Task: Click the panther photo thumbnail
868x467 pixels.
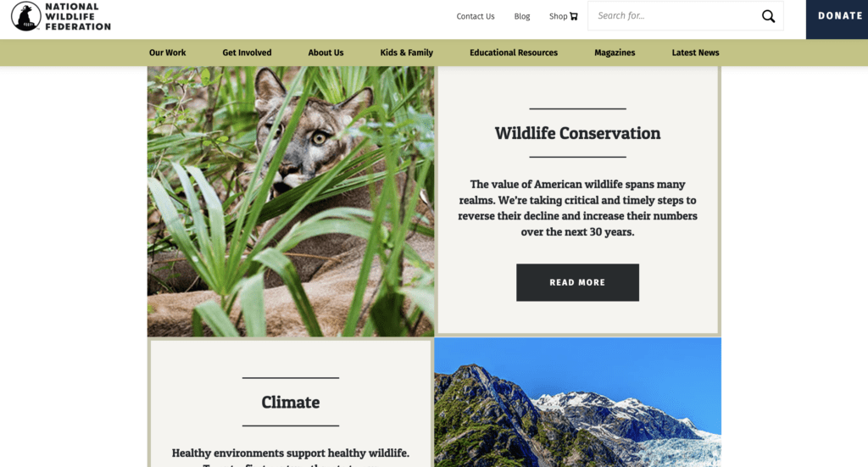Action: point(291,202)
